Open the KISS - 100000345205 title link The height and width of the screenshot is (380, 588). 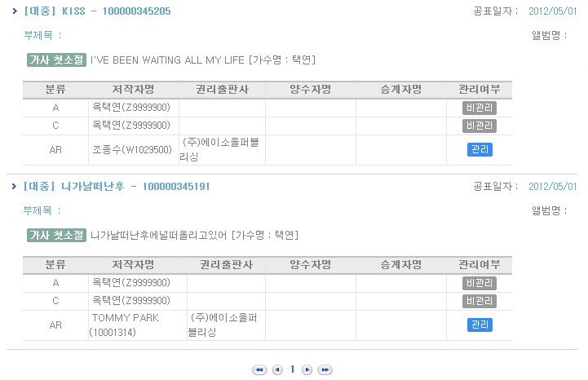[98, 11]
